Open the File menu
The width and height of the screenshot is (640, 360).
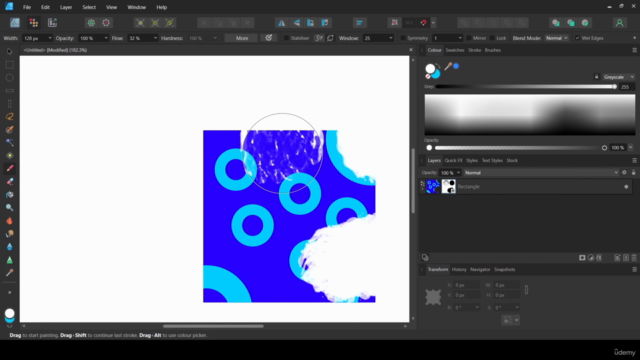tap(27, 7)
